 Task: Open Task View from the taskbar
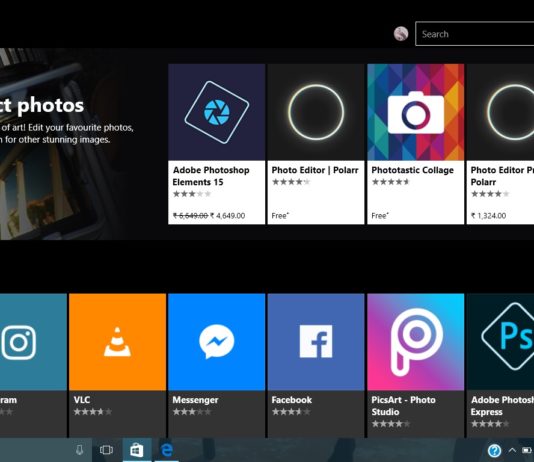tap(106, 450)
